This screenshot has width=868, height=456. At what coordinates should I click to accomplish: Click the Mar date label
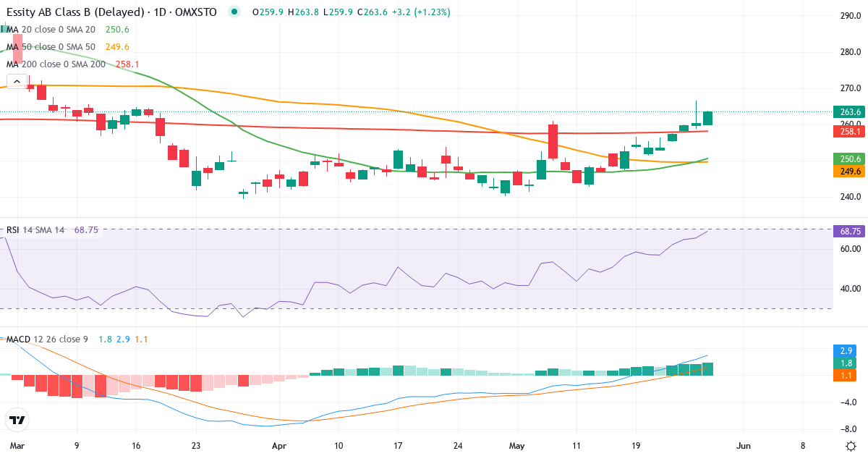click(17, 445)
